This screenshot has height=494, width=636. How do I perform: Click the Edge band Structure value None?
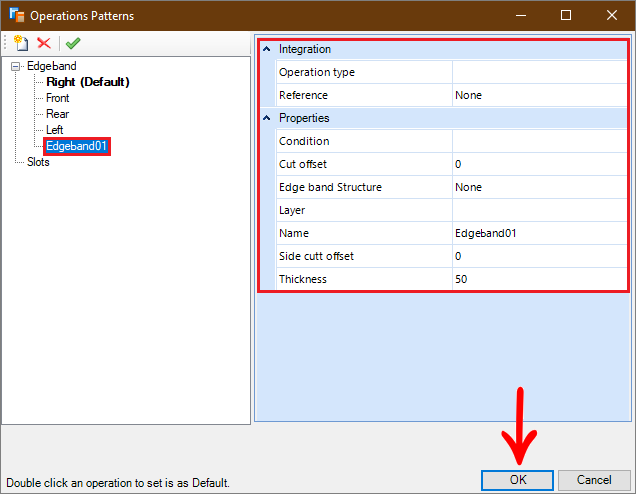click(x=539, y=187)
